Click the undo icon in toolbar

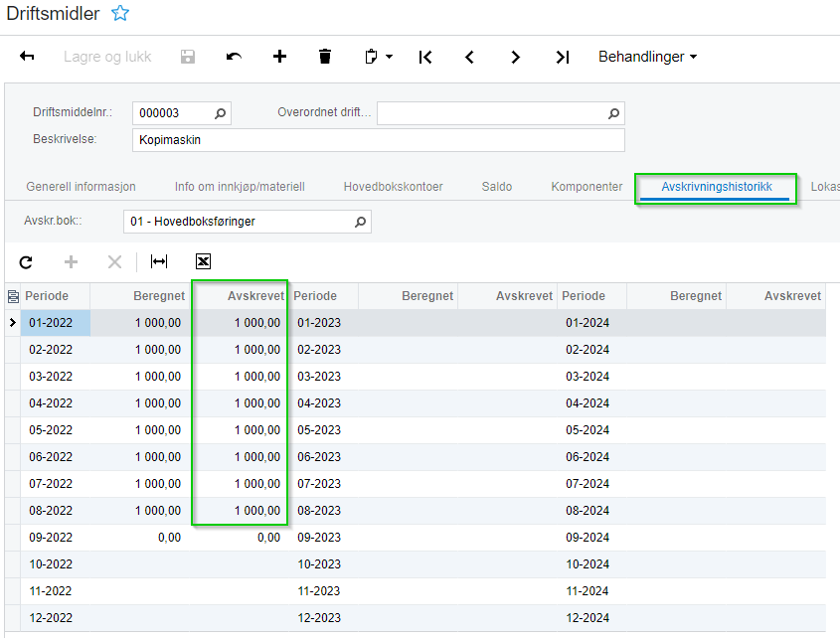[234, 57]
